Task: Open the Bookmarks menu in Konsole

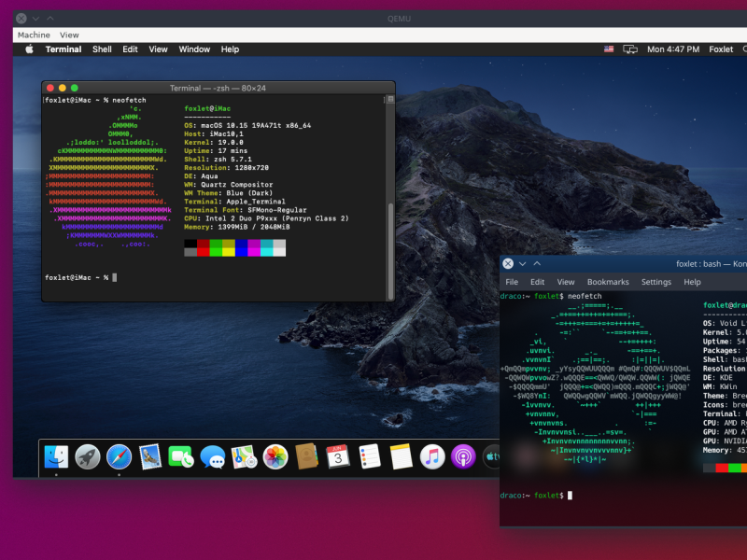Action: point(608,282)
